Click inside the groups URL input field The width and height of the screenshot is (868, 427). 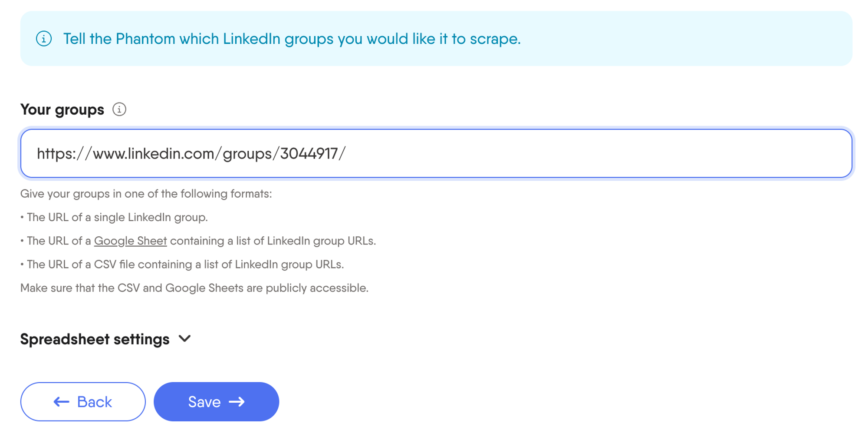point(434,153)
